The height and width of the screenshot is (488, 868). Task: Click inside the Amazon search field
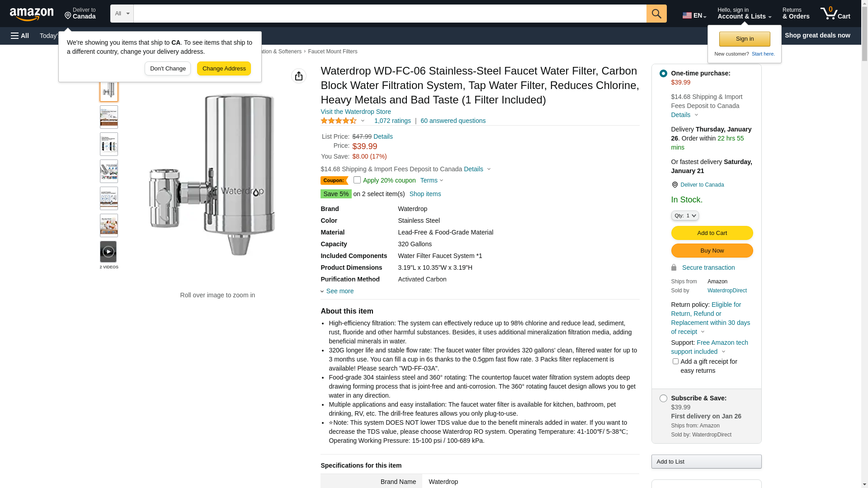click(x=390, y=14)
